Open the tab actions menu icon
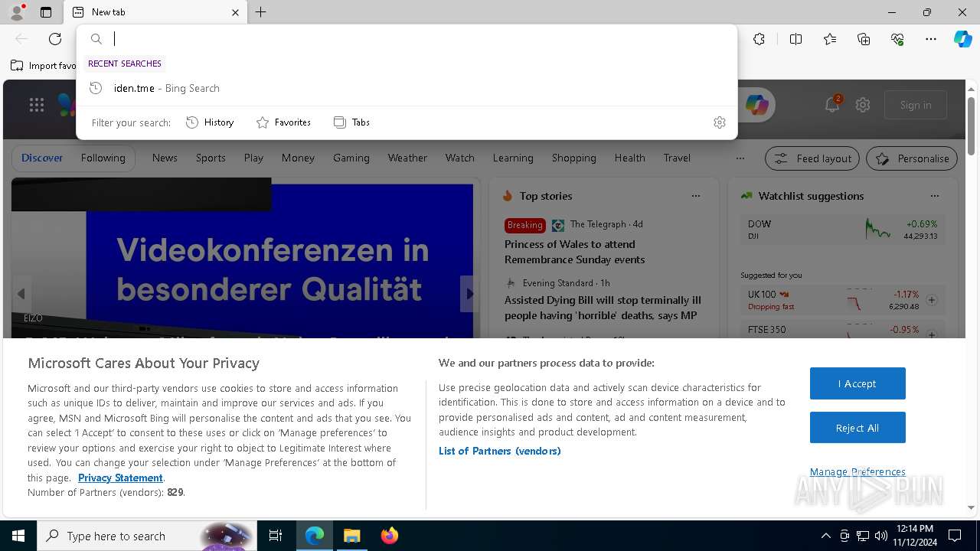This screenshot has height=551, width=980. tap(46, 12)
